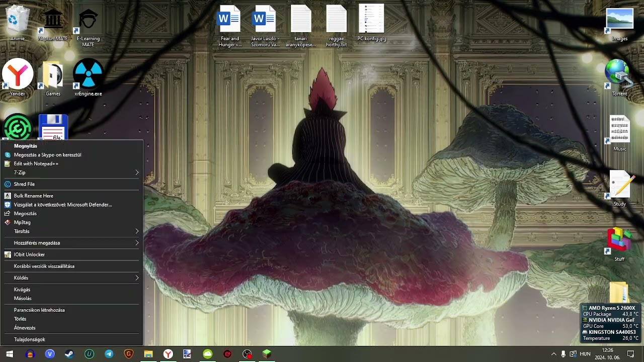The width and height of the screenshot is (644, 362).
Task: Open the red dragon taskbar app
Action: pyautogui.click(x=227, y=354)
